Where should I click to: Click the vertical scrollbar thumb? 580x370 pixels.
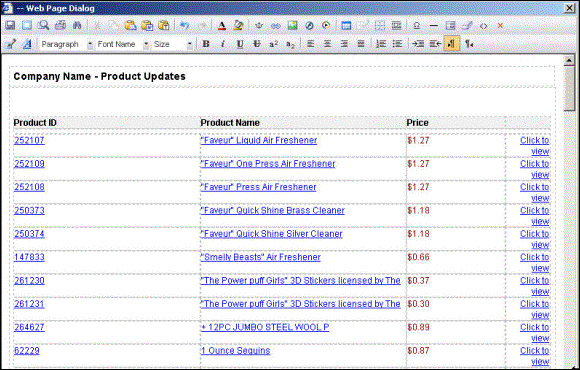tap(569, 89)
